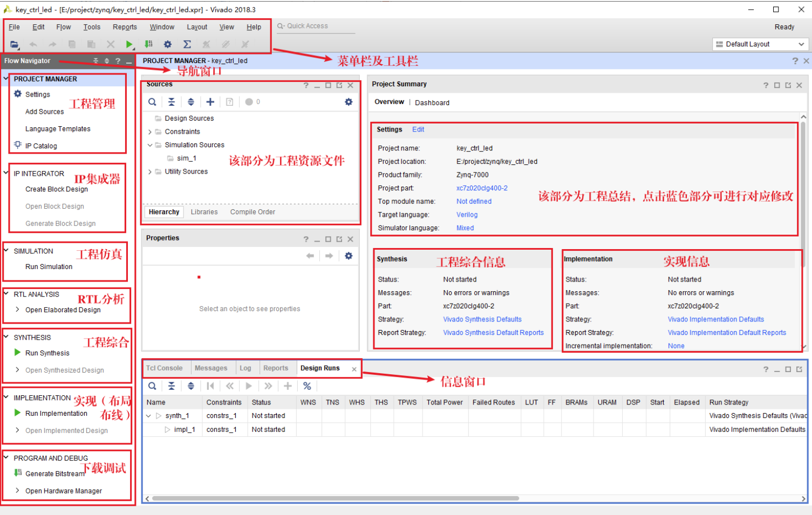Viewport: 812px width, 515px height.
Task: Select the Compile Order tab
Action: tap(253, 212)
